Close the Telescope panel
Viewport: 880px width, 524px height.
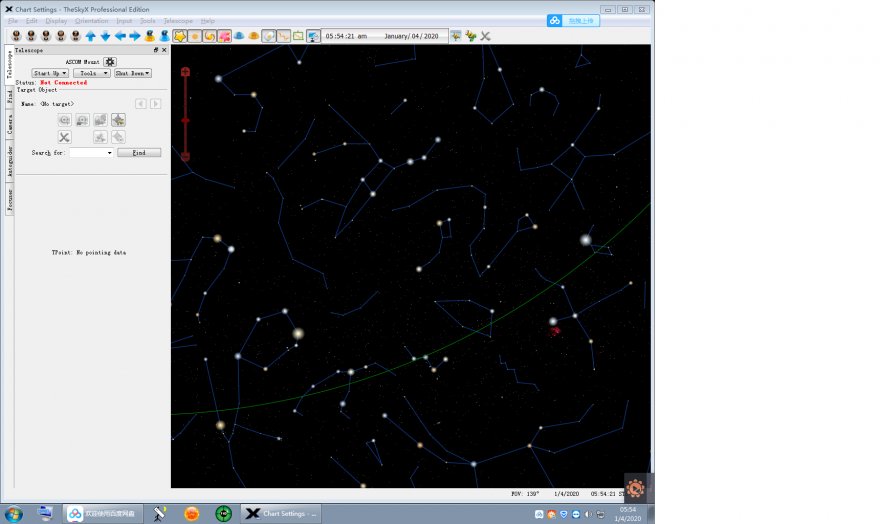(164, 50)
